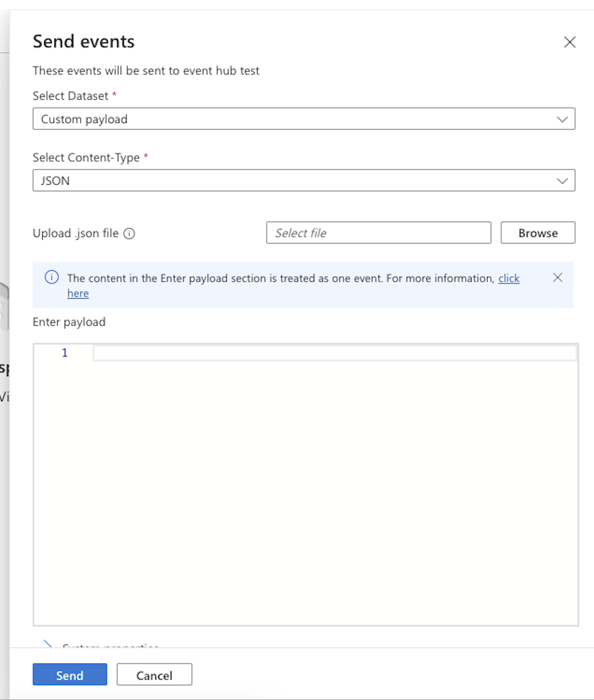Click the X icon to close Send events

pos(569,42)
